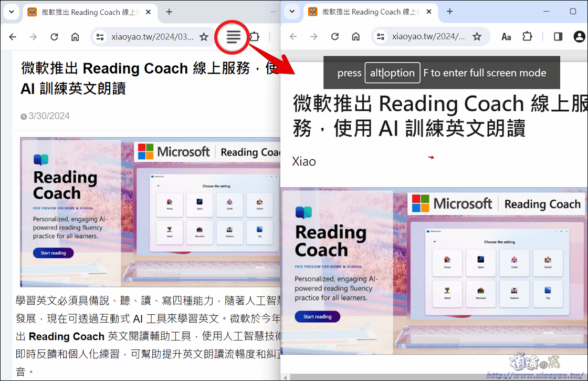Open a new tab in right window
Viewport: 588px width, 381px height.
click(449, 12)
